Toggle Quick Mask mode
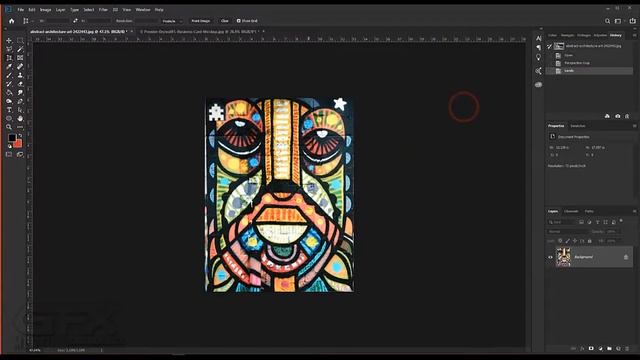 (9, 155)
